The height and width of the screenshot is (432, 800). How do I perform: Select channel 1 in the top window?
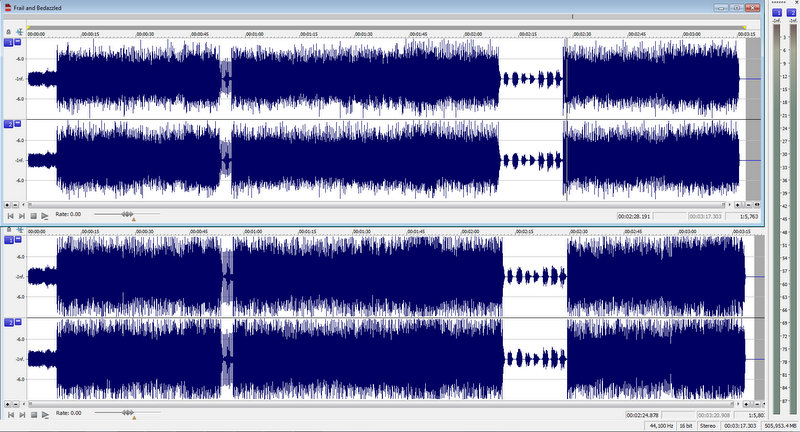click(x=9, y=42)
